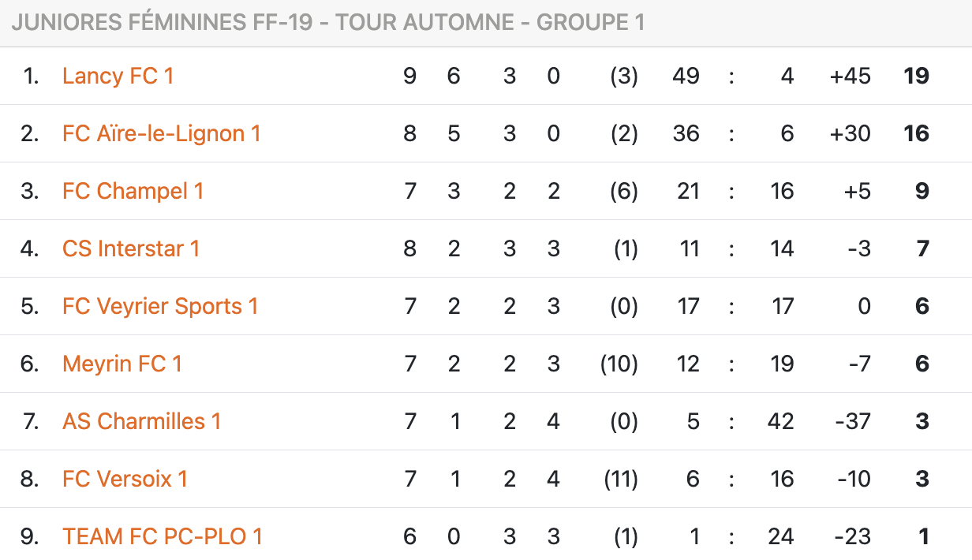Click the CS Interstar 1 team name
The height and width of the screenshot is (560, 972).
(x=131, y=248)
